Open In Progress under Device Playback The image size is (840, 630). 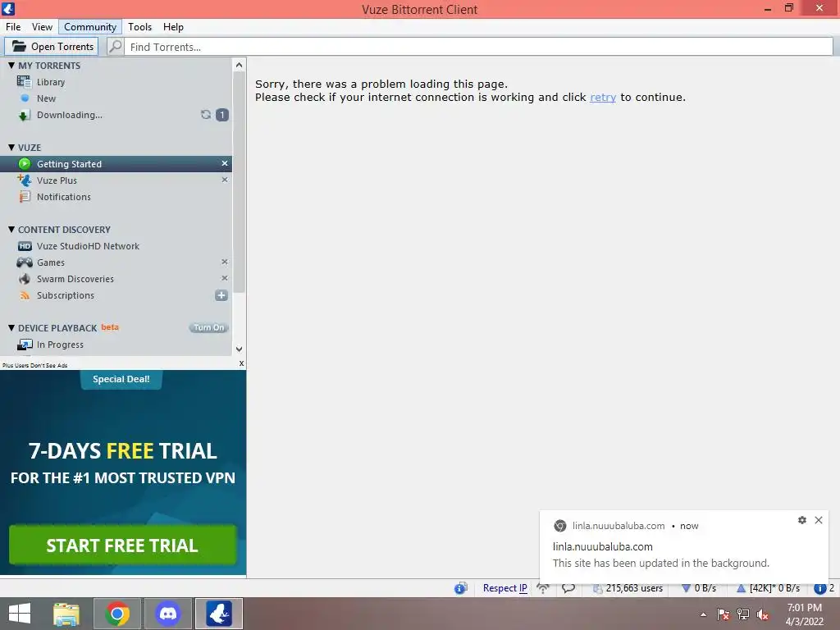pyautogui.click(x=60, y=345)
